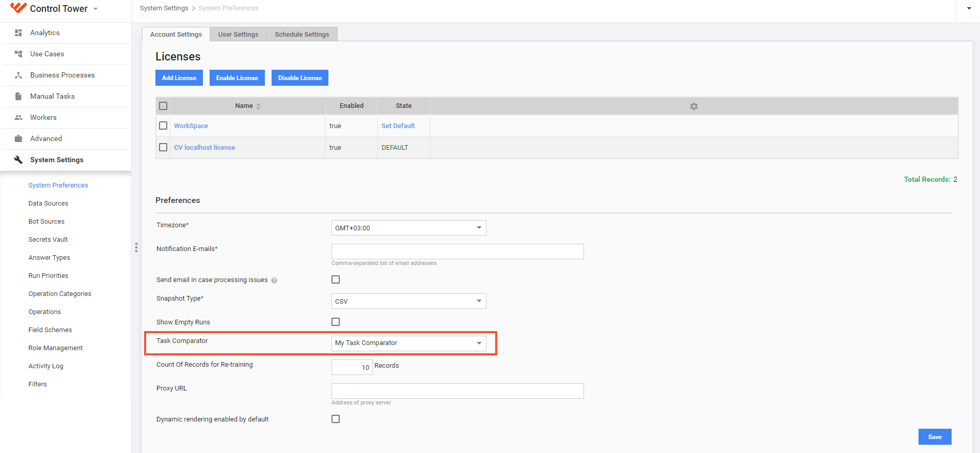Select Operation Categories submenu item
Image resolution: width=980 pixels, height=453 pixels.
pyautogui.click(x=60, y=293)
